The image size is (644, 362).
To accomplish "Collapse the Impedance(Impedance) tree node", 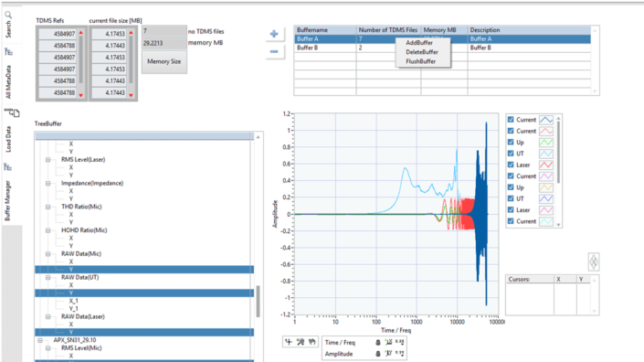I will tap(48, 183).
